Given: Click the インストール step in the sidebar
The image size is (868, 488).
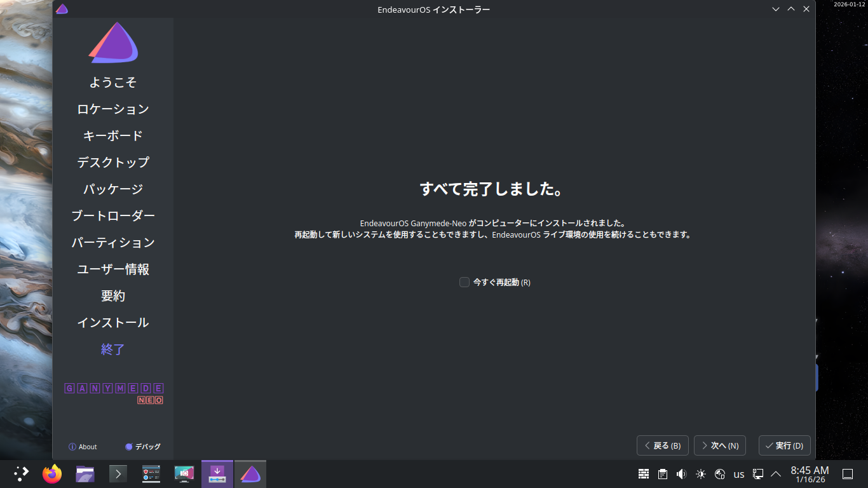Looking at the screenshot, I should [113, 323].
